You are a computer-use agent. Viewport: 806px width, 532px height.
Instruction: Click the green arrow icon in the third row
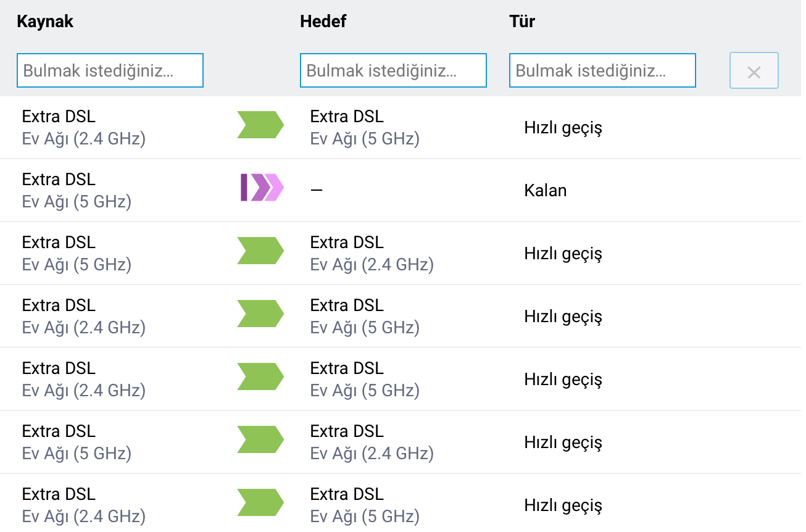point(260,251)
